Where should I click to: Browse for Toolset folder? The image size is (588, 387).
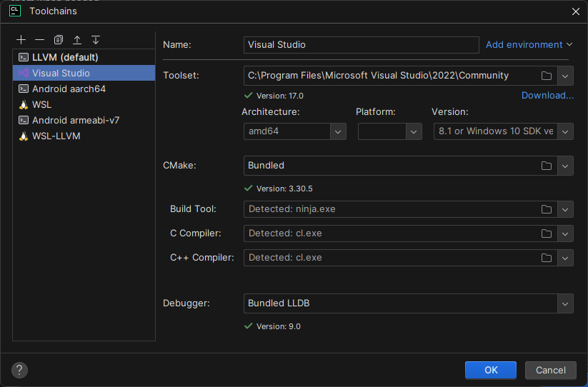click(x=547, y=76)
